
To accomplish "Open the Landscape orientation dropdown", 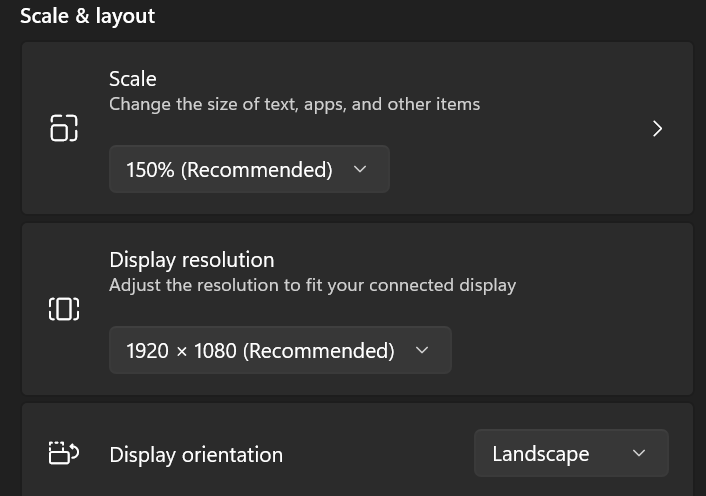I will tap(571, 453).
